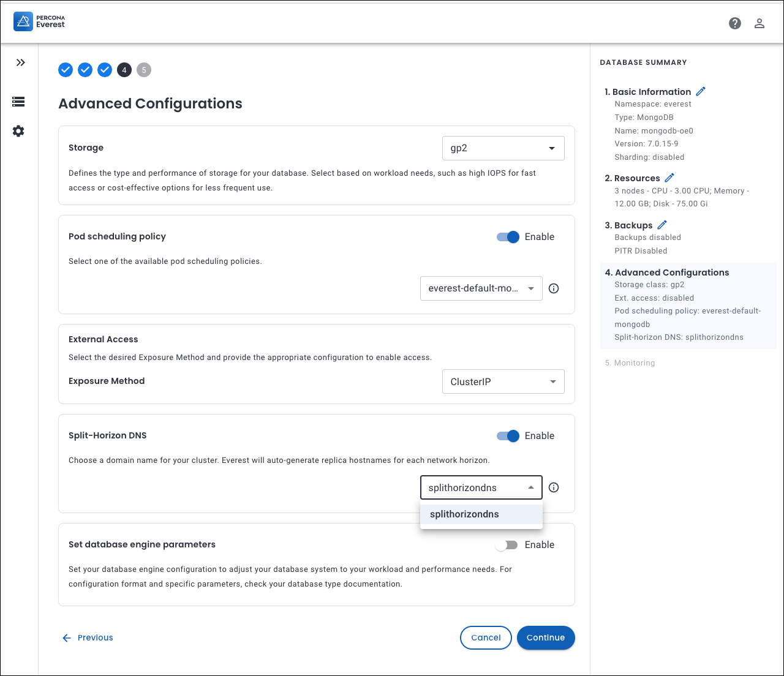The width and height of the screenshot is (784, 676).
Task: Open databases list icon in sidebar
Action: click(x=18, y=102)
